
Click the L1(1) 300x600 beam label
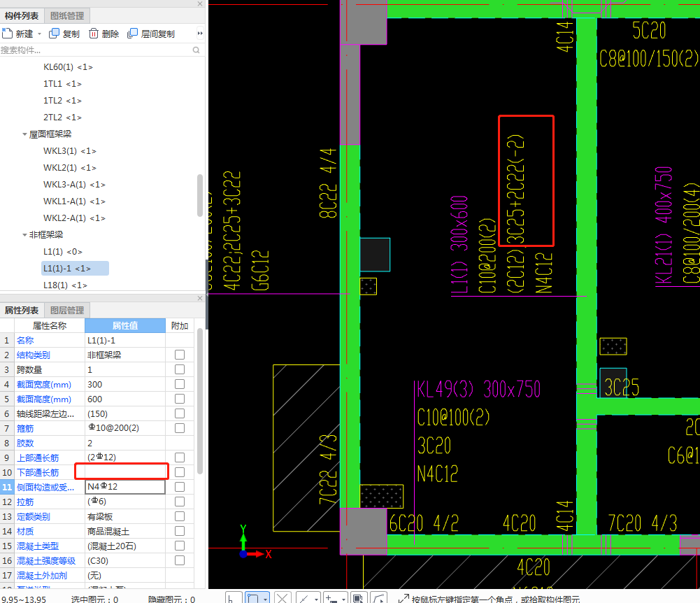click(459, 244)
